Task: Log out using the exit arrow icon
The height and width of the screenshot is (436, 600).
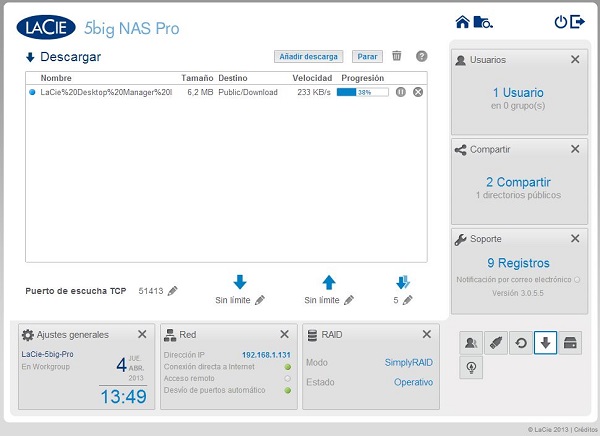Action: [x=577, y=21]
